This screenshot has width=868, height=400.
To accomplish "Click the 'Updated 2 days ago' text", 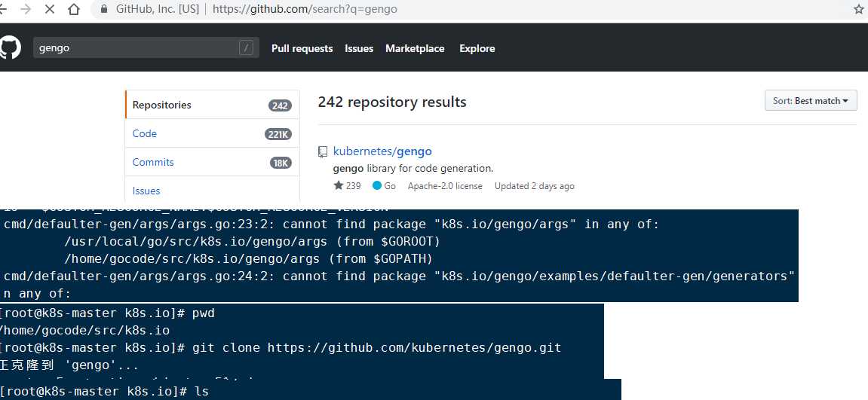I will [534, 186].
